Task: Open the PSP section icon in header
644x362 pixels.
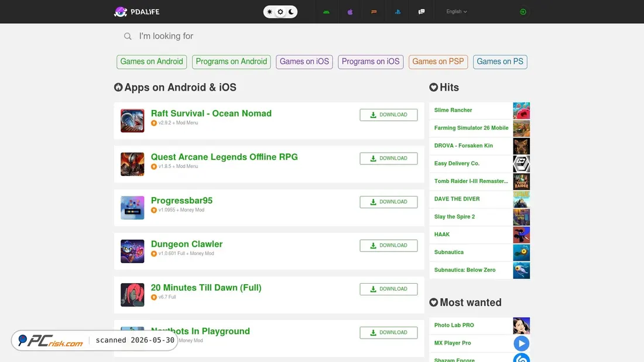Action: pos(374,12)
